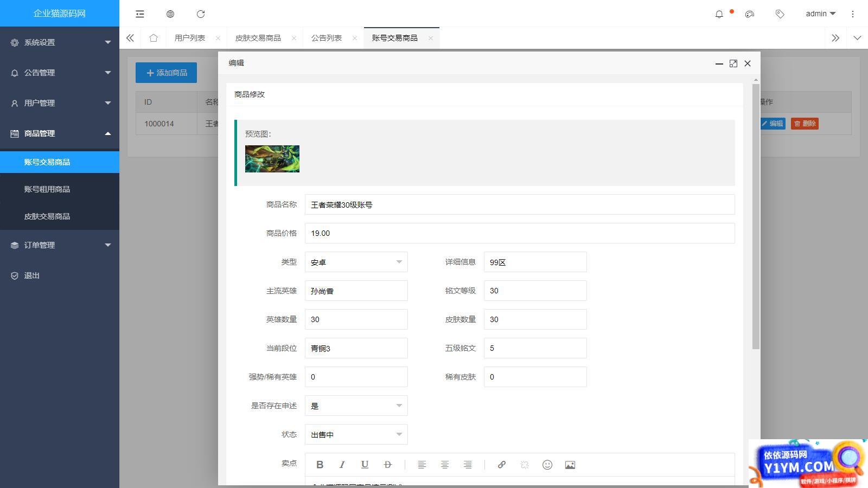Open the tab operations dropdown arrow
The width and height of the screenshot is (868, 488).
coord(857,38)
